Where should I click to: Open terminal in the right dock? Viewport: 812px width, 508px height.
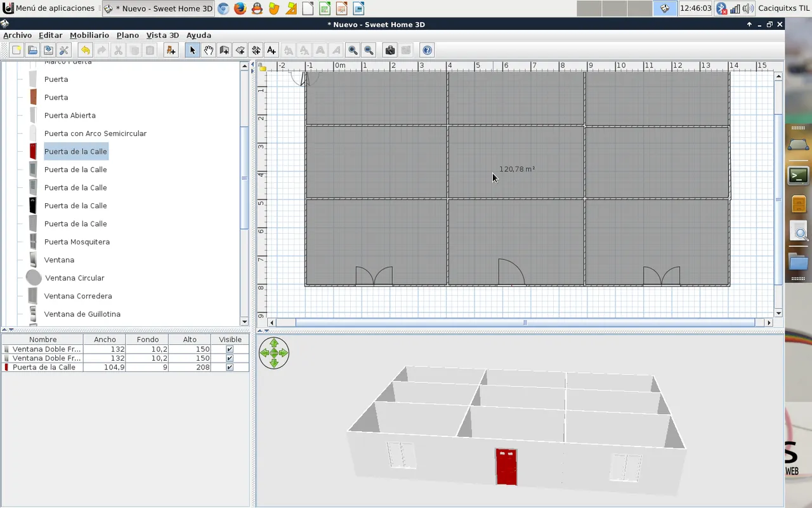click(x=798, y=175)
